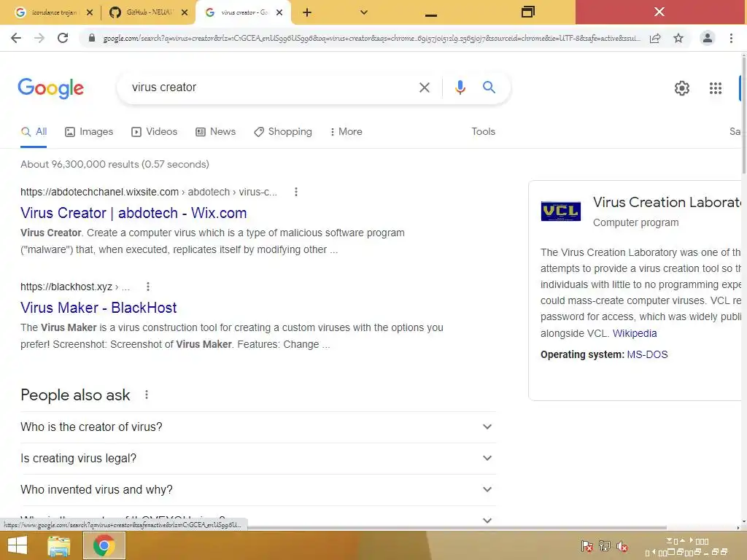Viewport: 747px width, 560px height.
Task: Switch to News results
Action: (x=216, y=132)
